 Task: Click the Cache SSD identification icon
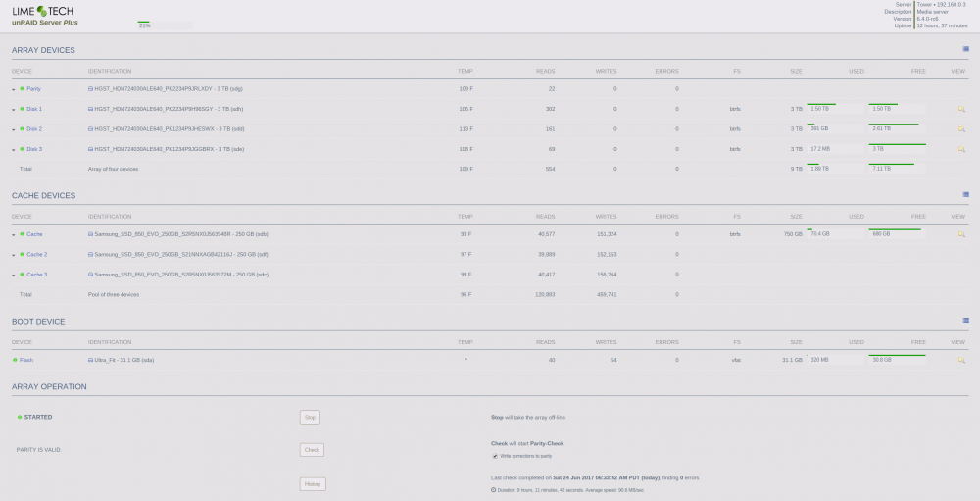pos(90,234)
